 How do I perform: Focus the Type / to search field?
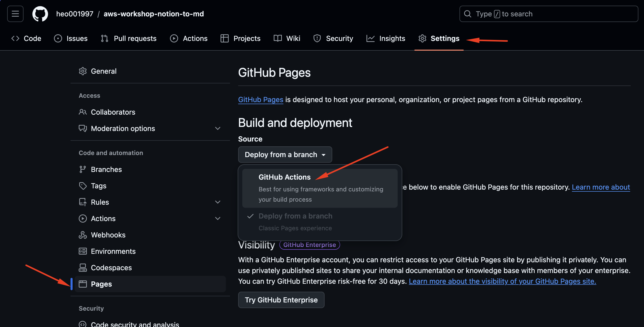pyautogui.click(x=548, y=14)
